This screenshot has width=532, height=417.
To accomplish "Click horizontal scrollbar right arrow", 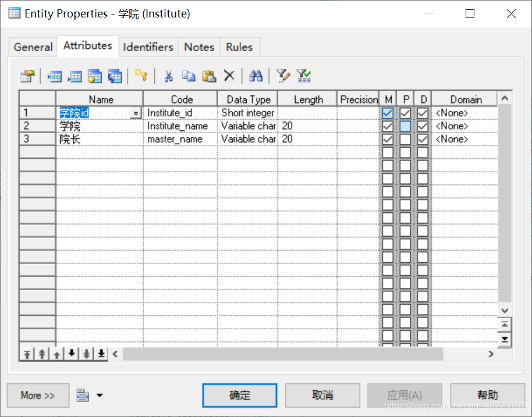I will [491, 354].
